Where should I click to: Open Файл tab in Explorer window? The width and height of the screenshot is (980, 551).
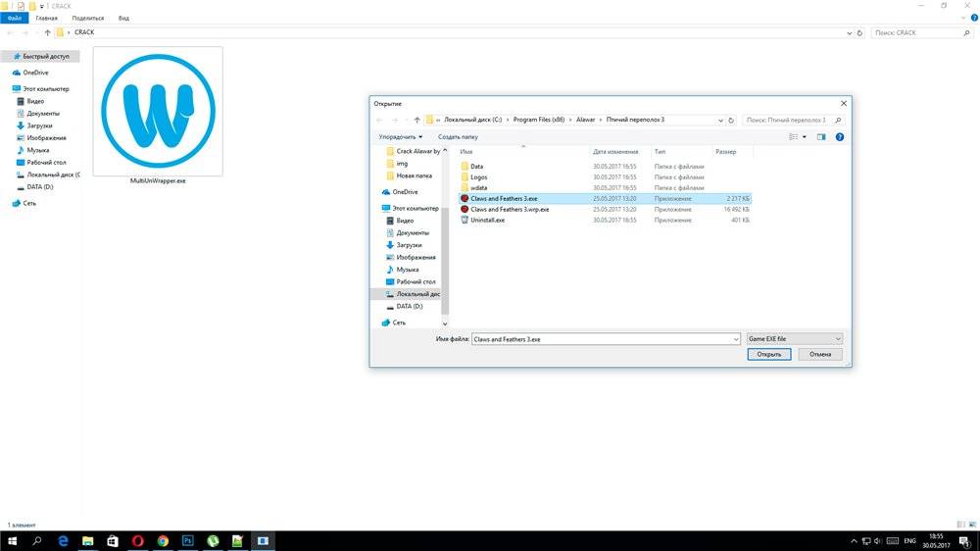tap(15, 18)
